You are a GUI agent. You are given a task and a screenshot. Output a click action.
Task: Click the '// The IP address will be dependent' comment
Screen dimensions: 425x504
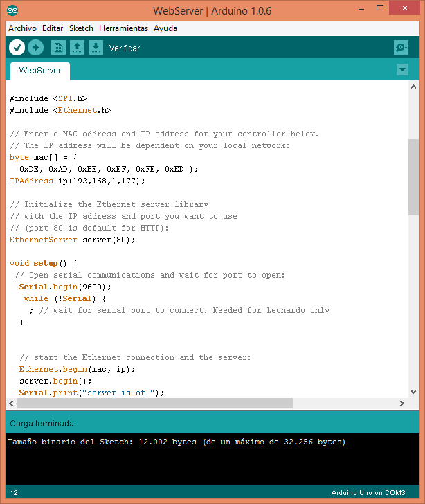click(x=150, y=145)
